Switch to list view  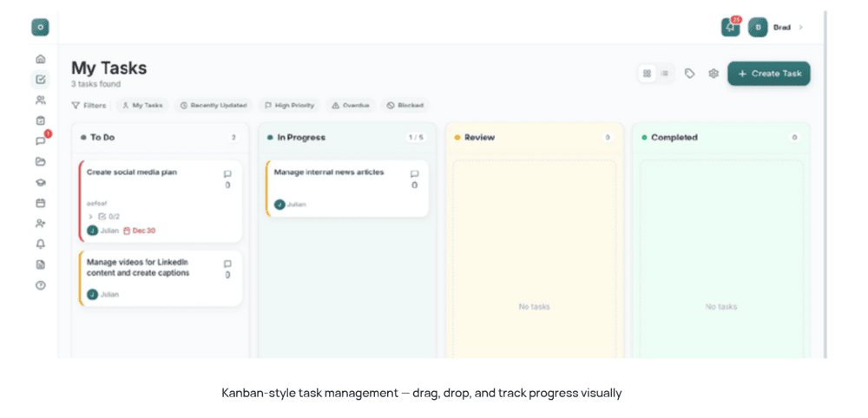point(665,74)
